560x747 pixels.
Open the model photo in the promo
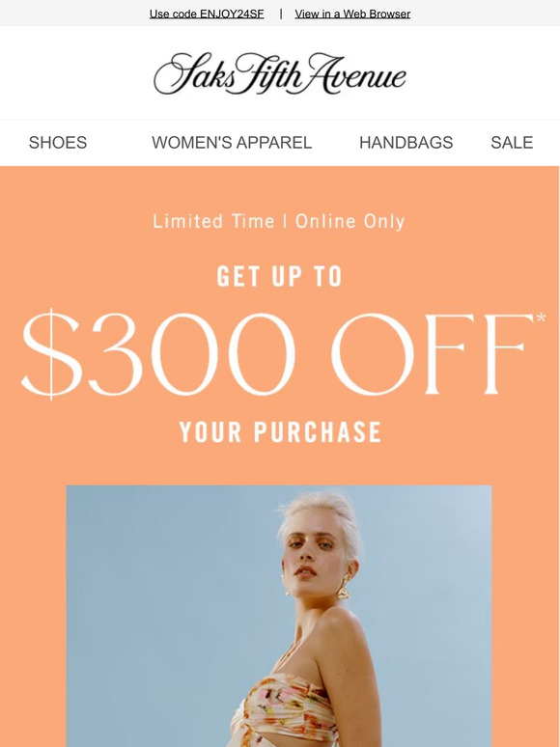point(279,616)
